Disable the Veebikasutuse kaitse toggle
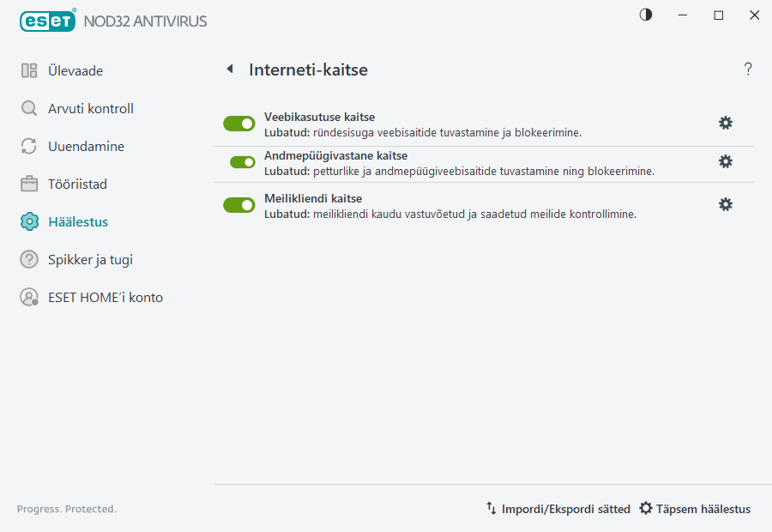This screenshot has height=532, width=772. (239, 123)
